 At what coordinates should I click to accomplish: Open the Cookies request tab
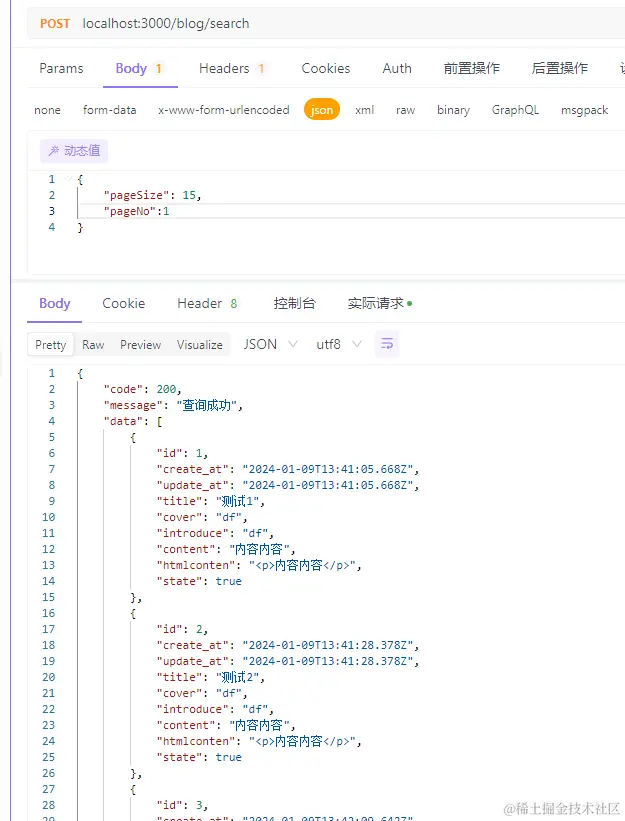[326, 69]
